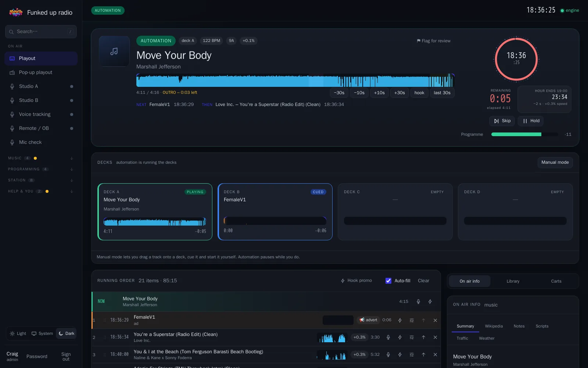The width and height of the screenshot is (588, 368).
Task: Open Remote / OB in sidebar
Action: click(x=41, y=128)
